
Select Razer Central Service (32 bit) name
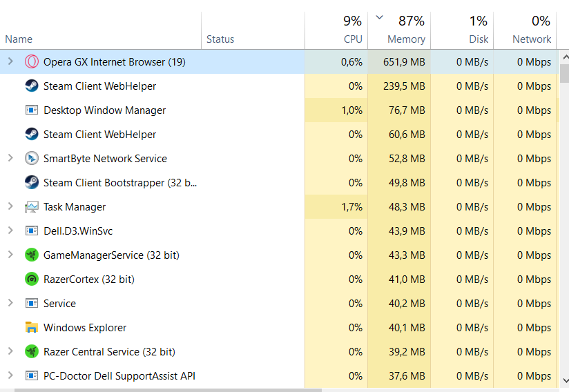[109, 352]
